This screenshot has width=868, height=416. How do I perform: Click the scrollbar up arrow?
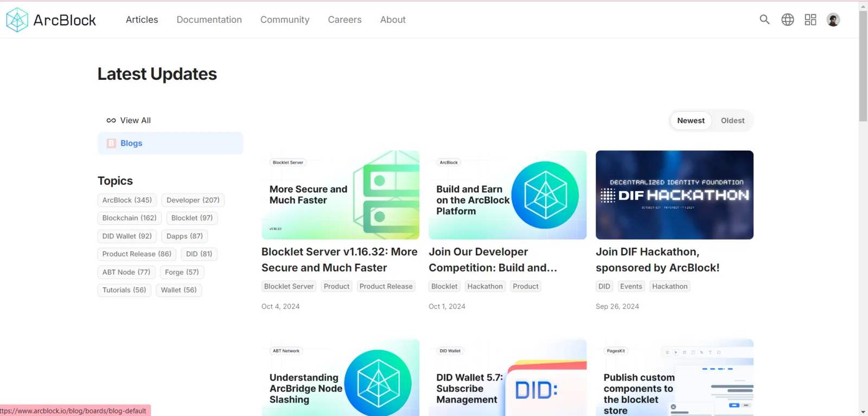coord(863,6)
